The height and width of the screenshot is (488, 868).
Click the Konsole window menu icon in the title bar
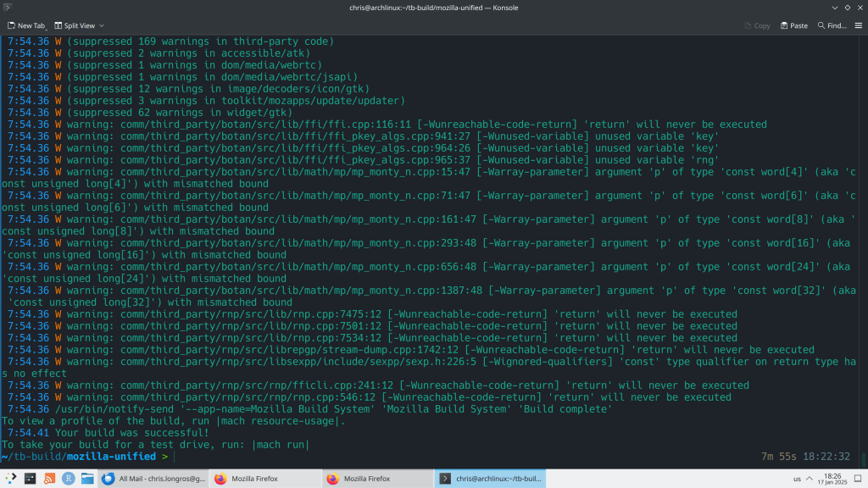click(9, 8)
